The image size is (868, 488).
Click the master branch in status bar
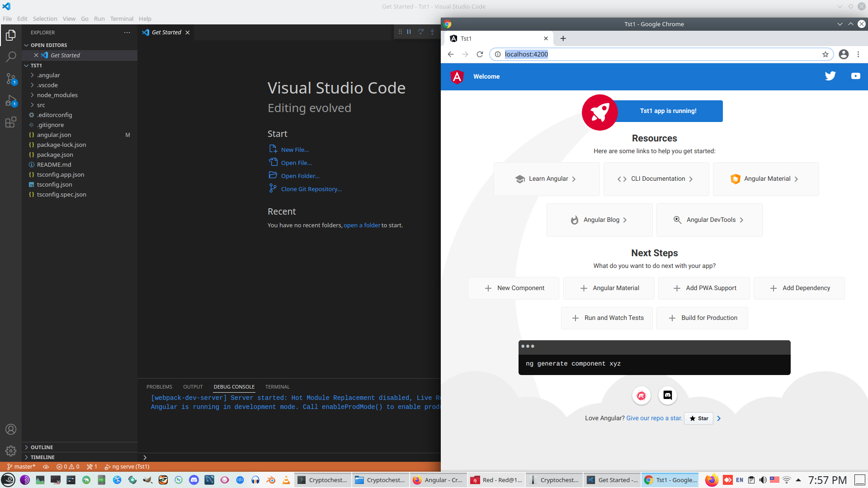pyautogui.click(x=21, y=467)
